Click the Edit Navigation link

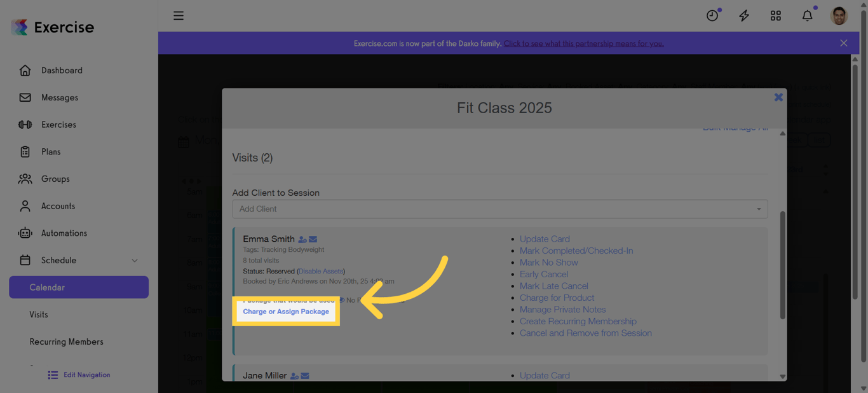(x=87, y=375)
